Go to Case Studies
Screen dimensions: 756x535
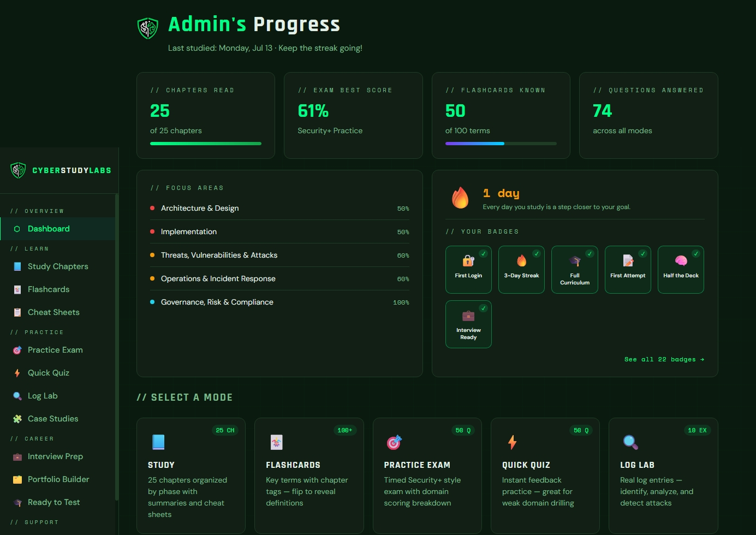[57, 419]
